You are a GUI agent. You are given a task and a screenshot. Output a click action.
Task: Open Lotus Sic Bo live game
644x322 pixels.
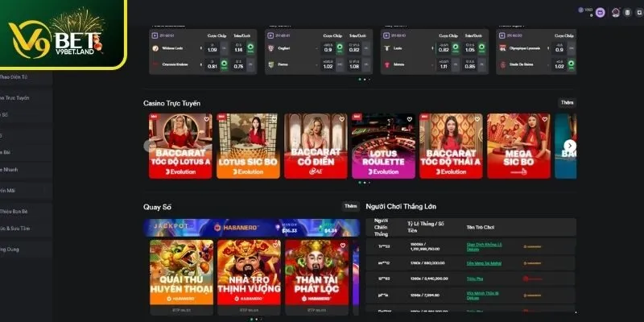pyautogui.click(x=248, y=146)
